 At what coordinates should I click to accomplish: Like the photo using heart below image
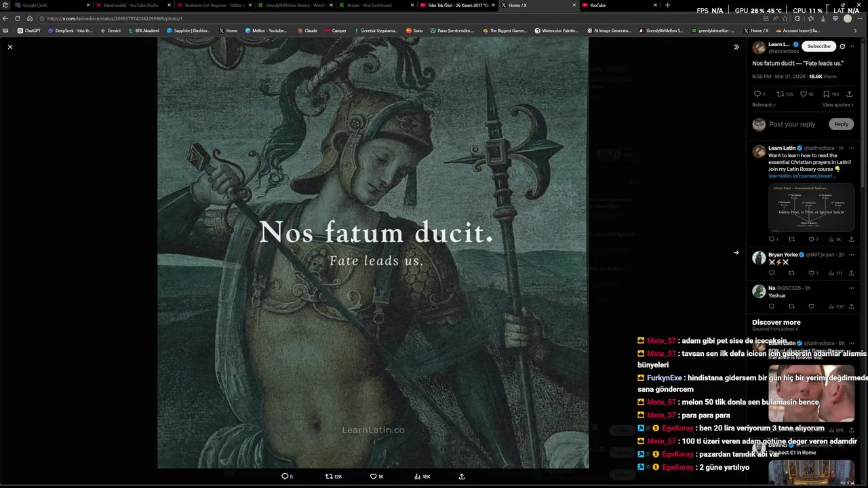373,476
